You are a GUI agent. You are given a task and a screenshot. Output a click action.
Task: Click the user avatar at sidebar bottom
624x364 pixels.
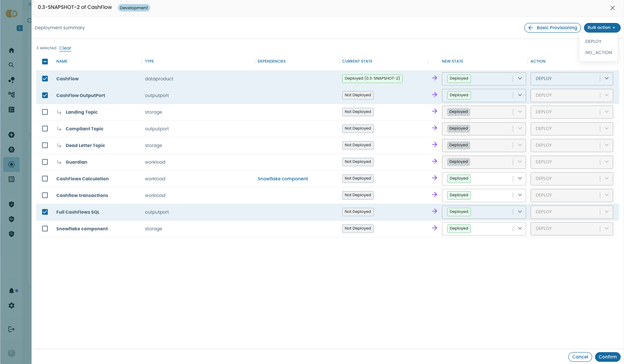pos(11,353)
